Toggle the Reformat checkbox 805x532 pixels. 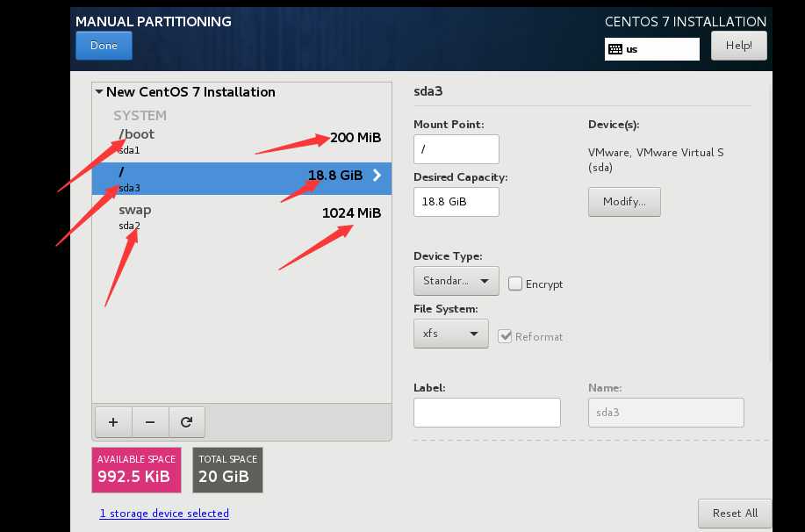point(505,336)
